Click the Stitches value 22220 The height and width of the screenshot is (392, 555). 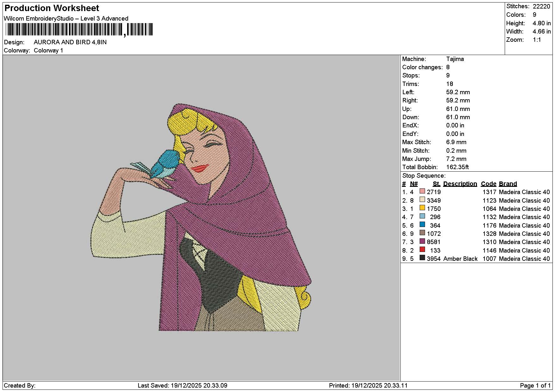coord(541,6)
